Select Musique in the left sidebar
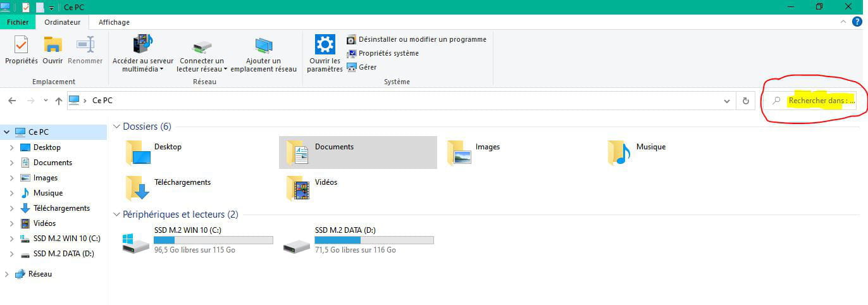Viewport: 868px width, 305px height. (47, 193)
